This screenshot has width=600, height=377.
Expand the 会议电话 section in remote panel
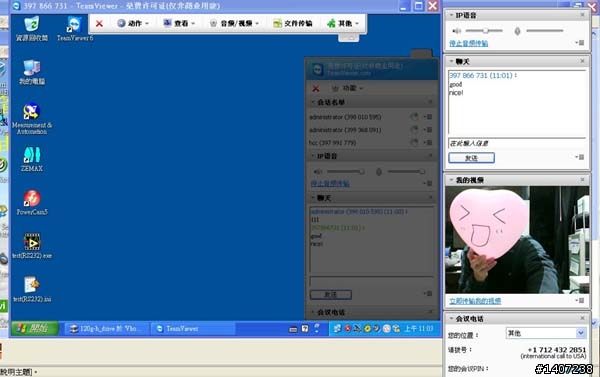click(x=313, y=312)
